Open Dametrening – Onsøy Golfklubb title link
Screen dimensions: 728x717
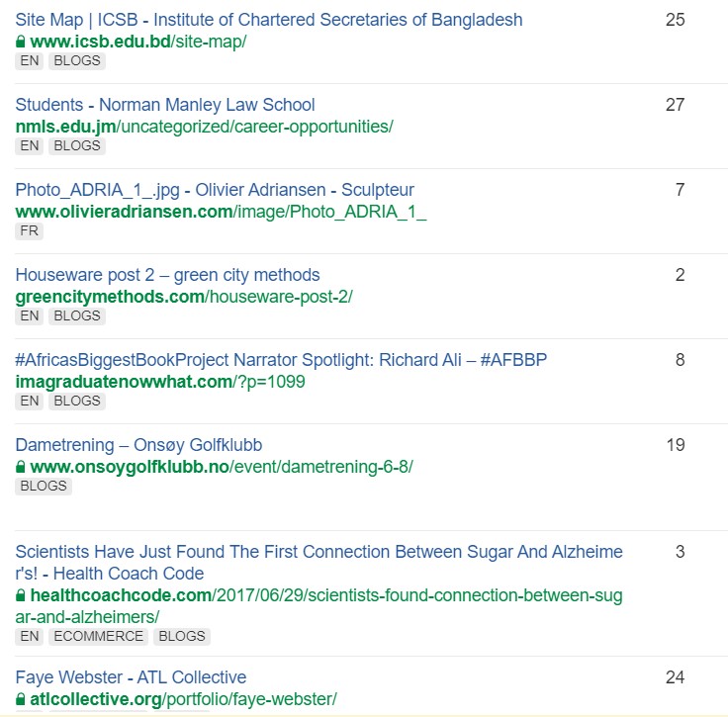pyautogui.click(x=138, y=445)
